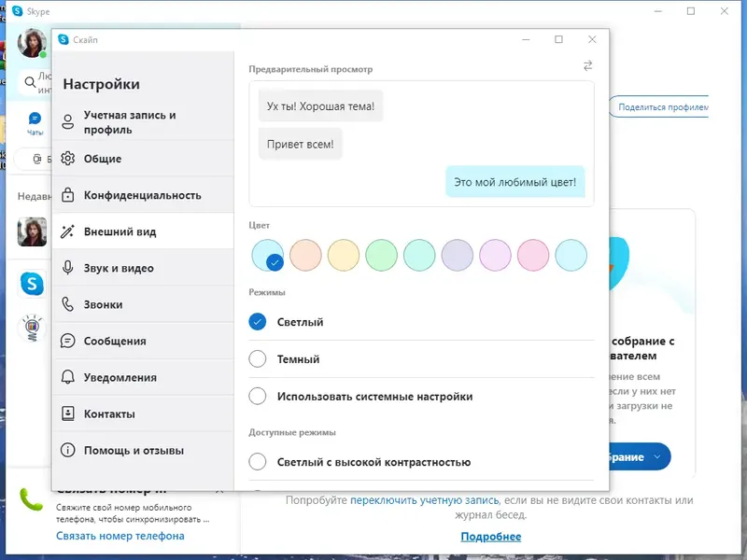This screenshot has width=747, height=560.
Task: Click the Поделиться профилем button
Action: pyautogui.click(x=659, y=107)
